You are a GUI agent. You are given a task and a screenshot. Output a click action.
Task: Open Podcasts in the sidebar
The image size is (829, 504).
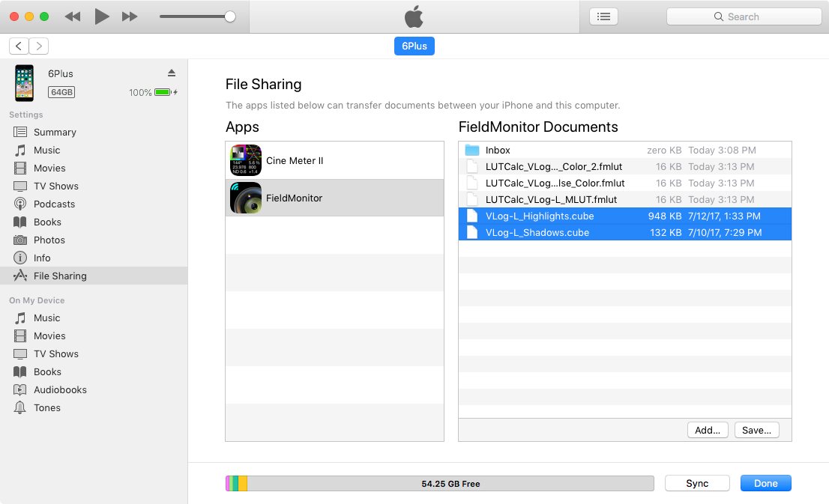94,204
